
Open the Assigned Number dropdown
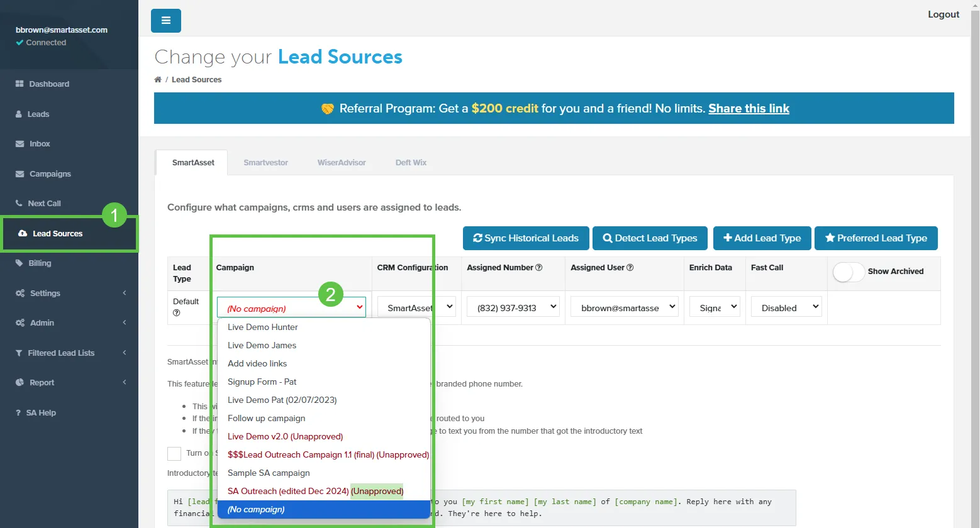click(x=513, y=307)
